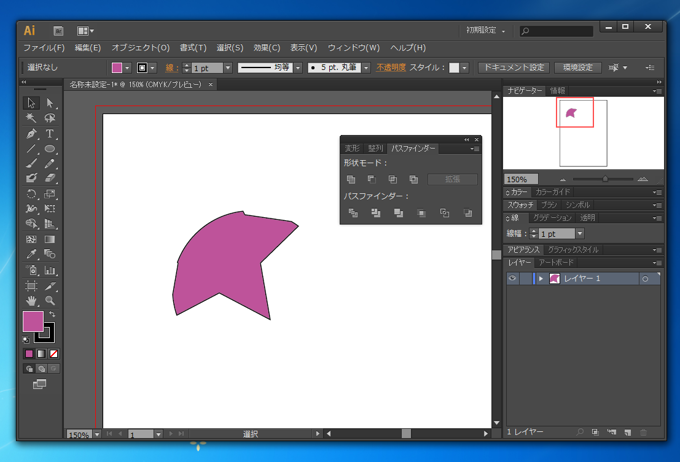The height and width of the screenshot is (462, 680).
Task: Click the 不透明度 link
Action: point(391,68)
